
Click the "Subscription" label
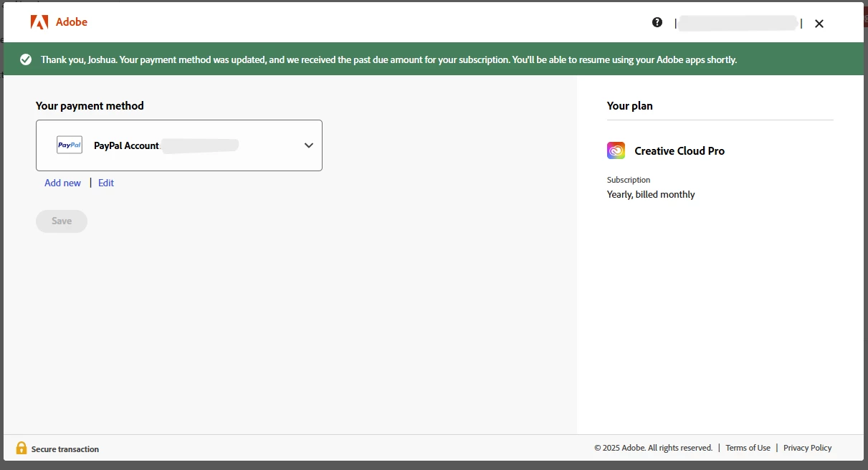click(x=629, y=180)
